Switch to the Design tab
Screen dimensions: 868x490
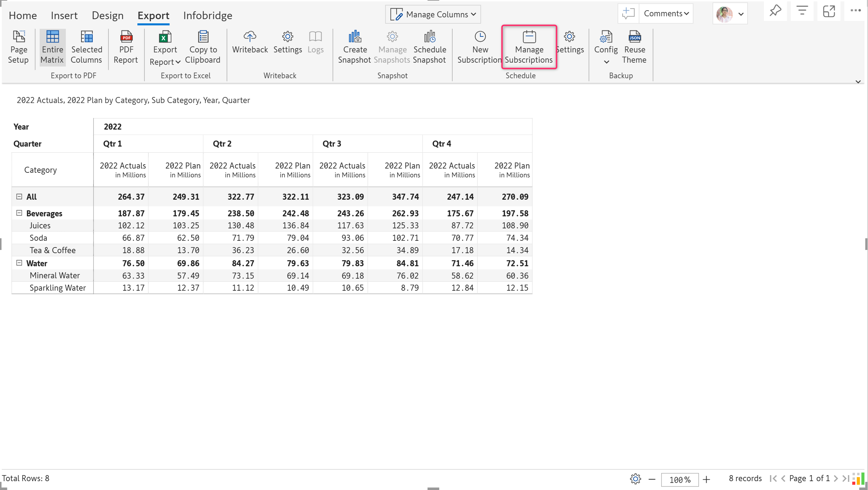point(108,16)
